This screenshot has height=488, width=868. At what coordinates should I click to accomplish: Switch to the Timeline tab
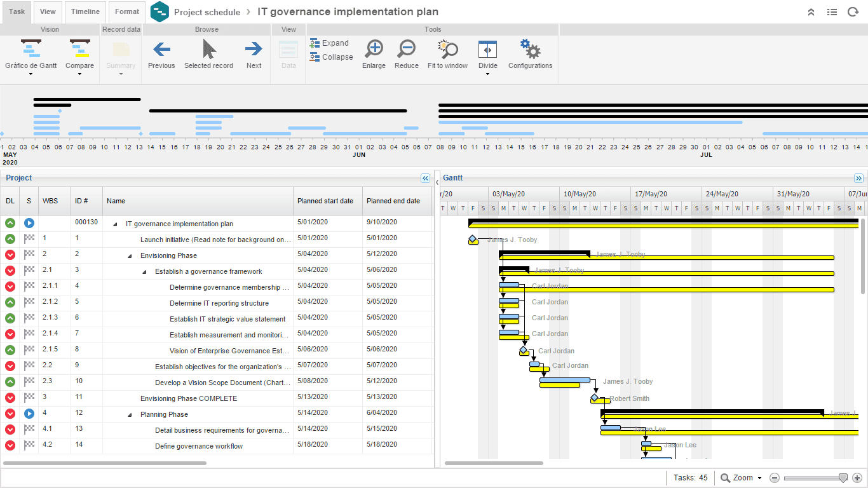85,12
